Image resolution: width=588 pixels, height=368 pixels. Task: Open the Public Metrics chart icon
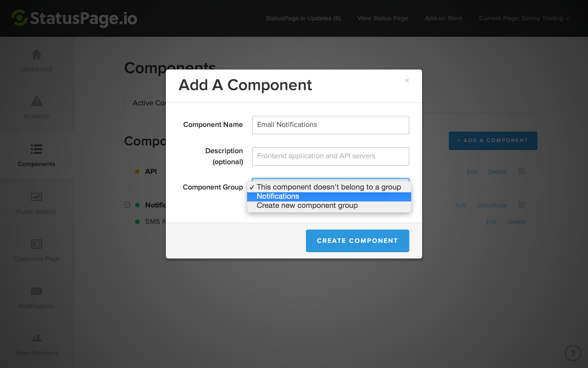tap(37, 197)
